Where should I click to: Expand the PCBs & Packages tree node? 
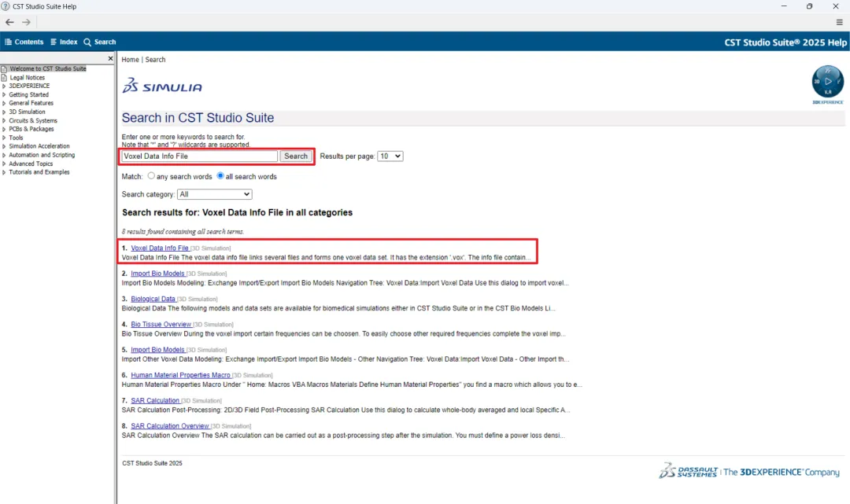click(x=4, y=130)
